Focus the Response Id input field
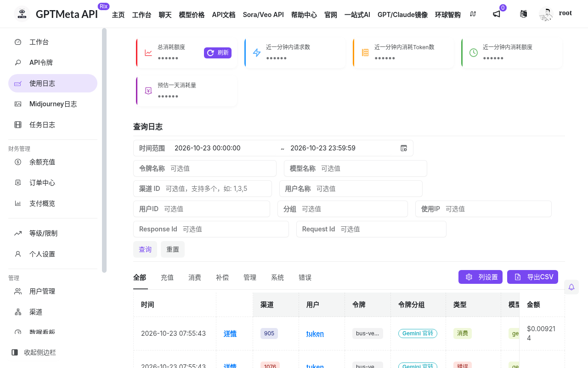 (x=211, y=229)
